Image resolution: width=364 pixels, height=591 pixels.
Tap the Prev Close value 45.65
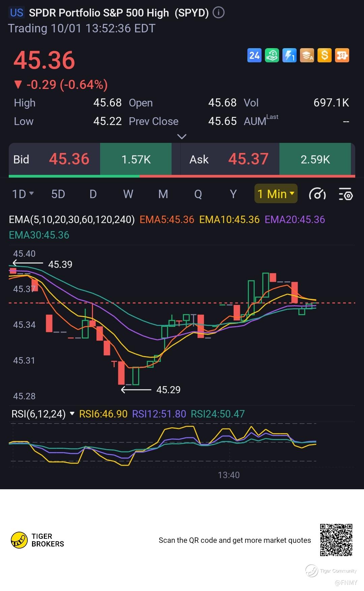(x=222, y=121)
